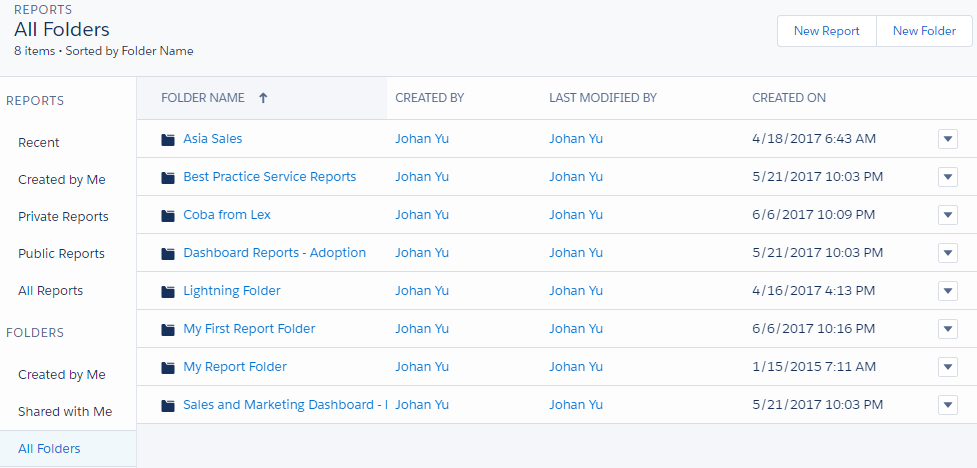977x468 pixels.
Task: Click folder icon for Dashboard Reports - Adoption
Action: click(168, 253)
